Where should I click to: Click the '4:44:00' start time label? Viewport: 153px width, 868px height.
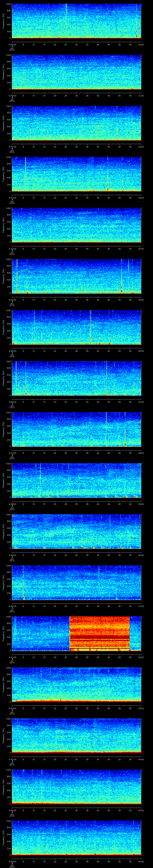(x=12, y=810)
